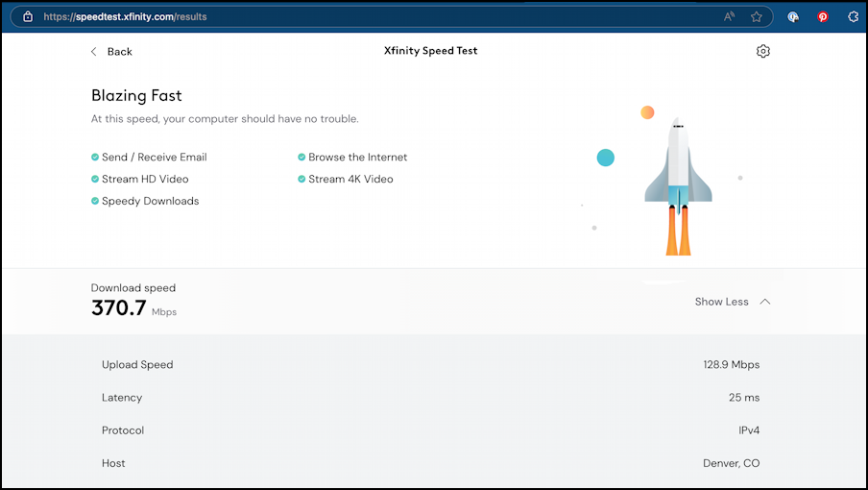Add page to favorites star
The height and width of the screenshot is (490, 868).
coord(757,16)
